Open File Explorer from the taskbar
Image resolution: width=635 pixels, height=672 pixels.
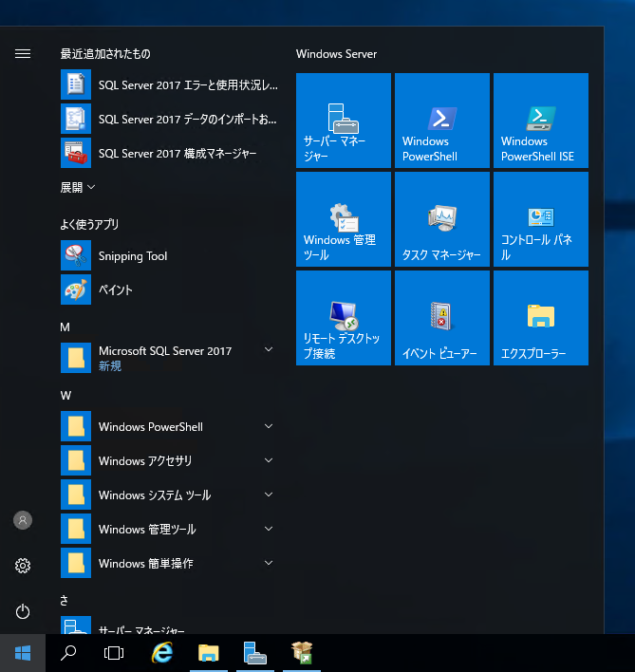pyautogui.click(x=209, y=653)
